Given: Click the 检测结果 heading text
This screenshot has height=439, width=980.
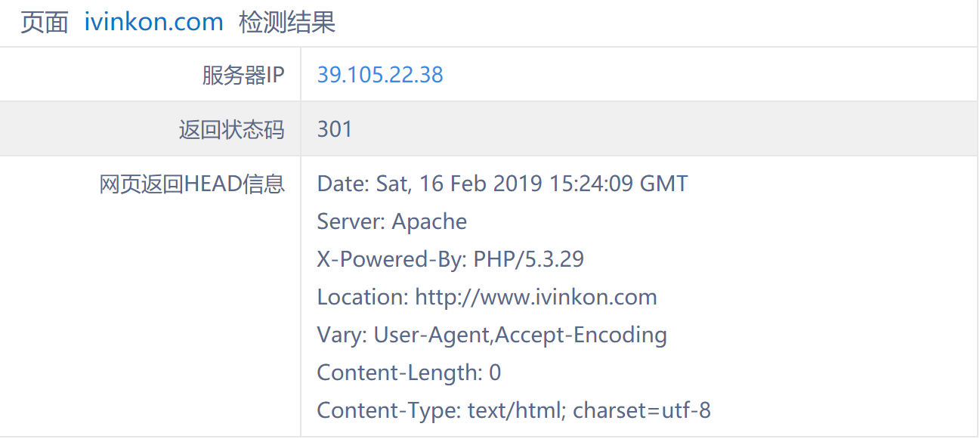Looking at the screenshot, I should (x=287, y=23).
